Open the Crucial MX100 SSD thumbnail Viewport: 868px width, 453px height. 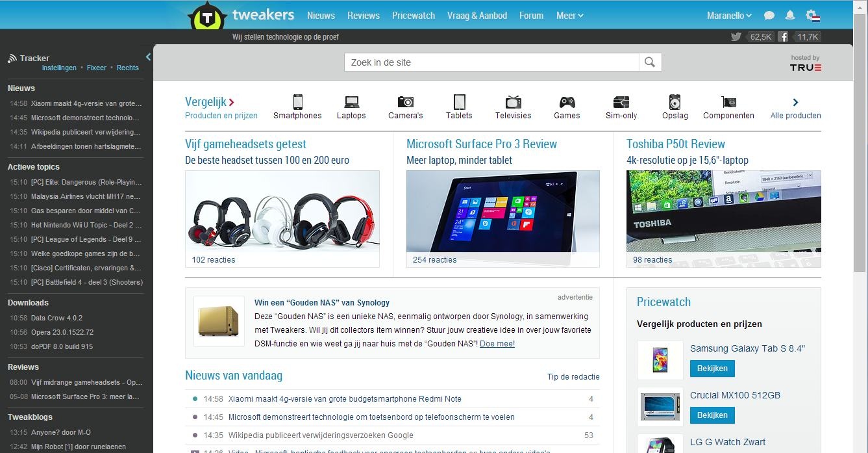pos(660,406)
